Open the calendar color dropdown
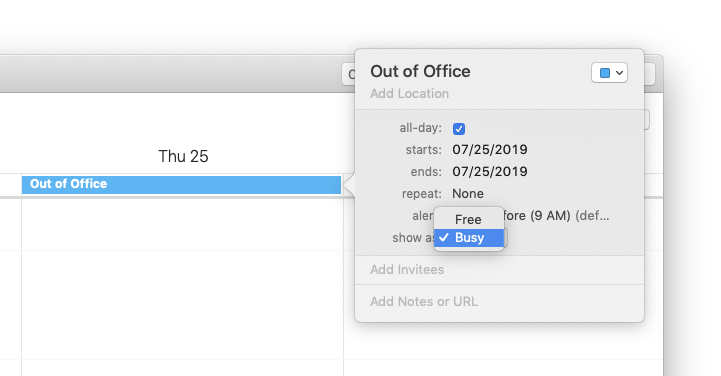Viewport: 721px width, 376px height. tap(609, 73)
